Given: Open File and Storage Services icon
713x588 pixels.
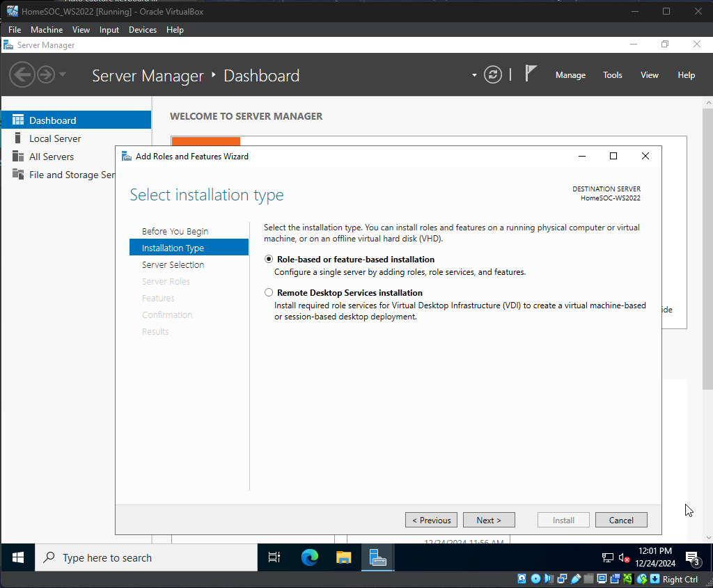Looking at the screenshot, I should pyautogui.click(x=18, y=175).
